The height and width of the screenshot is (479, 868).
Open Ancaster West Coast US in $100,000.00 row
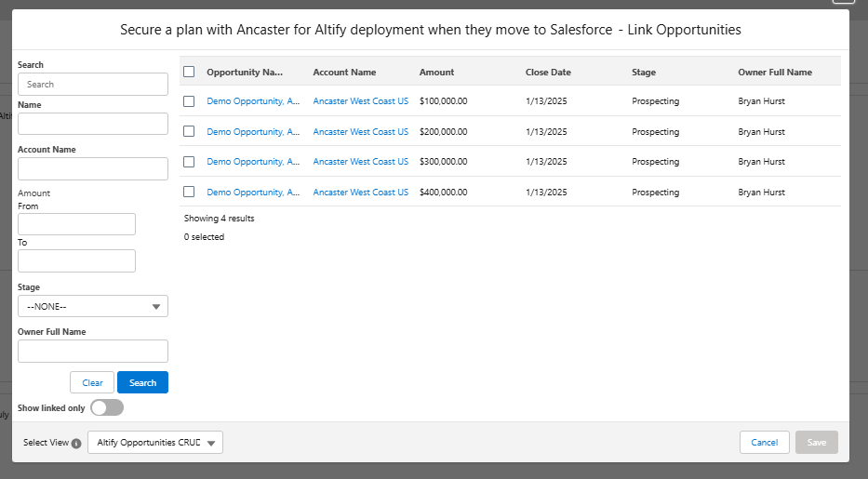tap(360, 101)
